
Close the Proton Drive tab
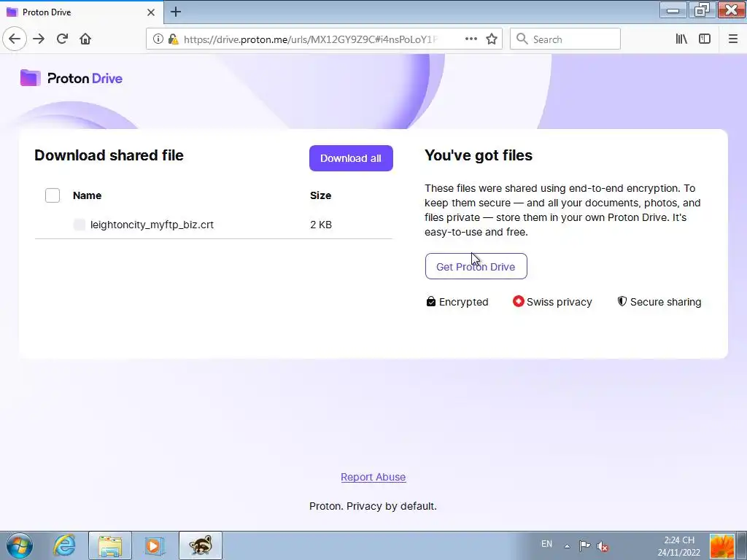coord(151,12)
